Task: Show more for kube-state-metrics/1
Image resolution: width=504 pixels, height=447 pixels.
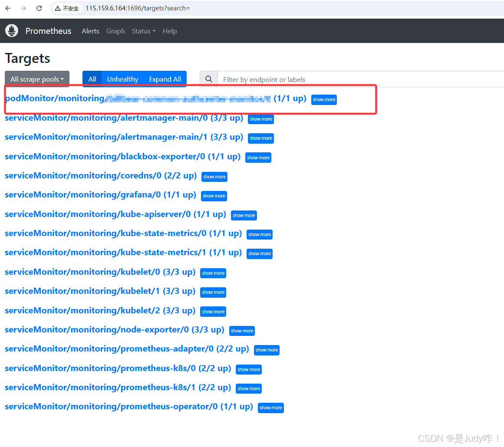Action: pos(260,253)
